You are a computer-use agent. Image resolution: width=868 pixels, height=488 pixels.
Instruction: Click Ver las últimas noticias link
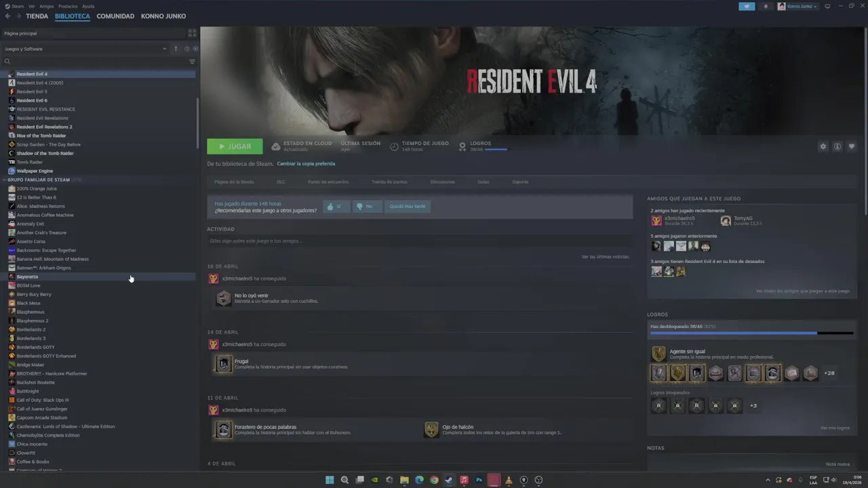605,257
